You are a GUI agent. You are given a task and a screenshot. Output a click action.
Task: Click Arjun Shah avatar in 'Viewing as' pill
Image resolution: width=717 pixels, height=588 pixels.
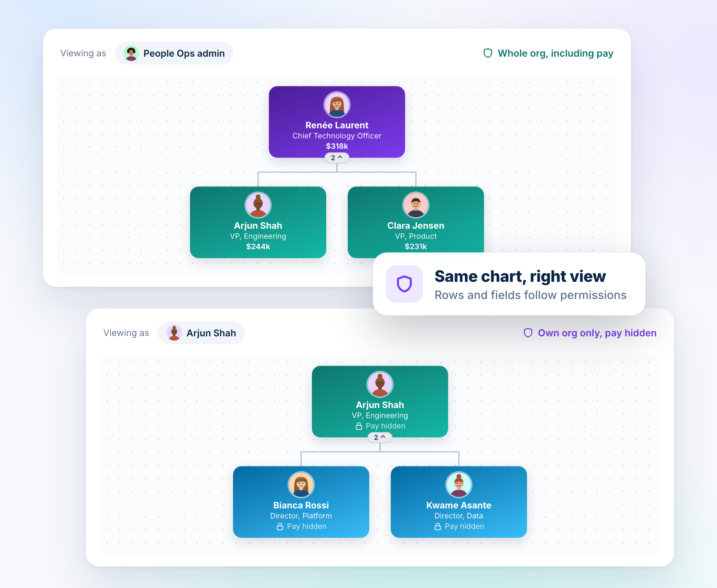tap(174, 333)
